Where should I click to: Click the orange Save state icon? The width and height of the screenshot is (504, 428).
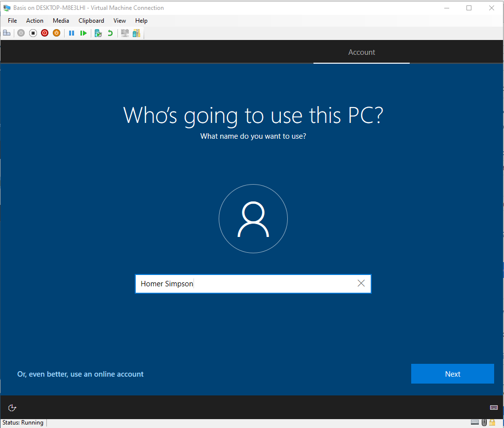pyautogui.click(x=57, y=33)
